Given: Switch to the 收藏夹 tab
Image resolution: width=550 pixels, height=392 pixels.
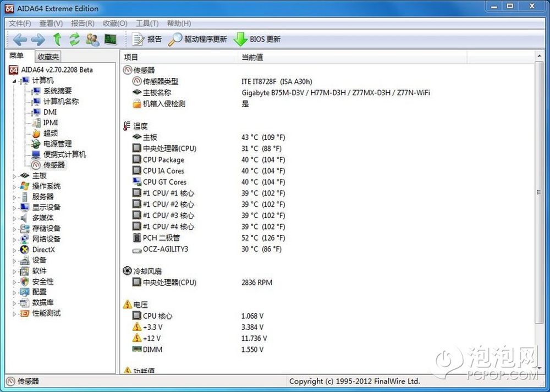Looking at the screenshot, I should tap(48, 57).
